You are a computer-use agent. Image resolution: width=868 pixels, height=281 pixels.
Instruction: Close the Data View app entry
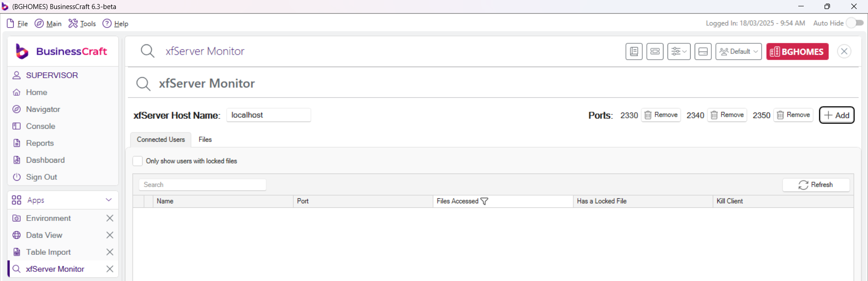point(110,235)
